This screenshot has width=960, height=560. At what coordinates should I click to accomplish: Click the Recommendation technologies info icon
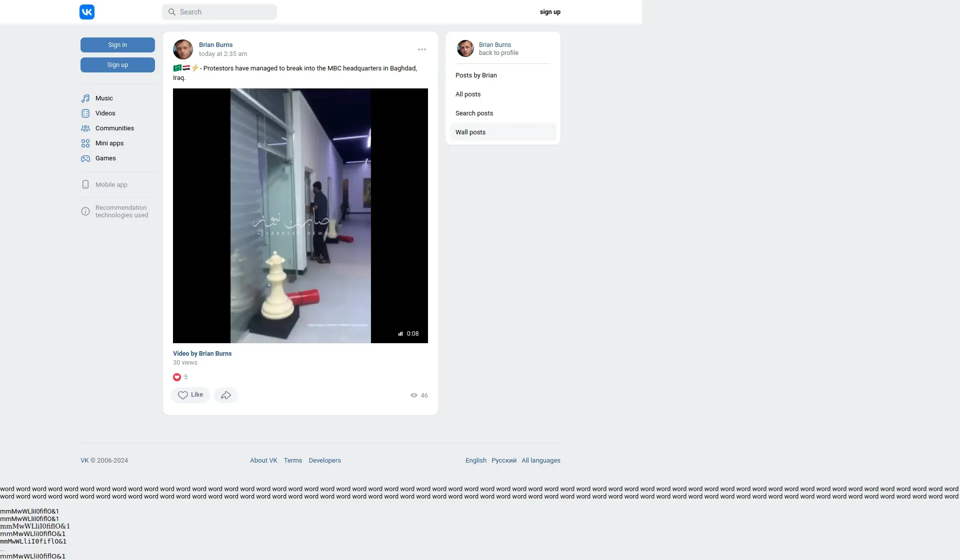pyautogui.click(x=85, y=211)
